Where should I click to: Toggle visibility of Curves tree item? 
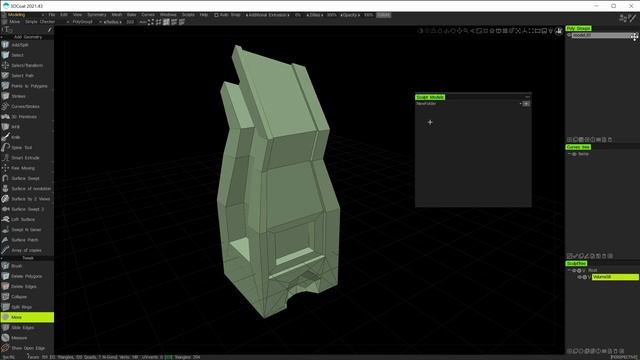pyautogui.click(x=574, y=154)
